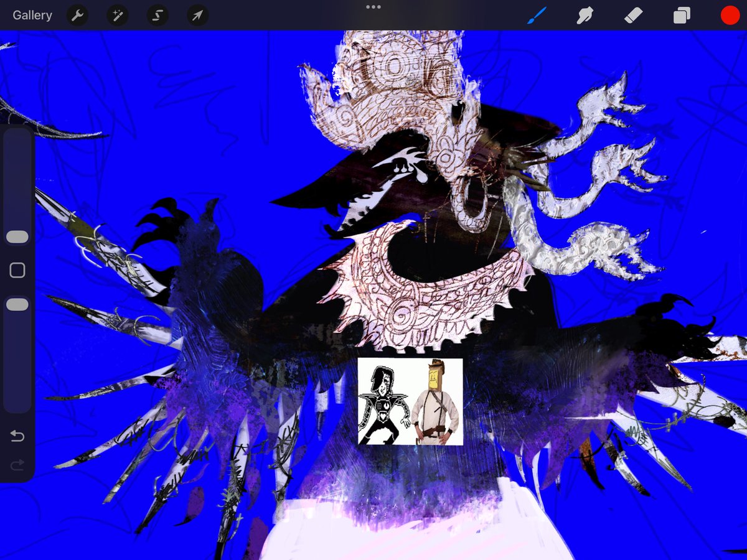
Task: Tap the square Modify button in sidebar
Action: (17, 270)
